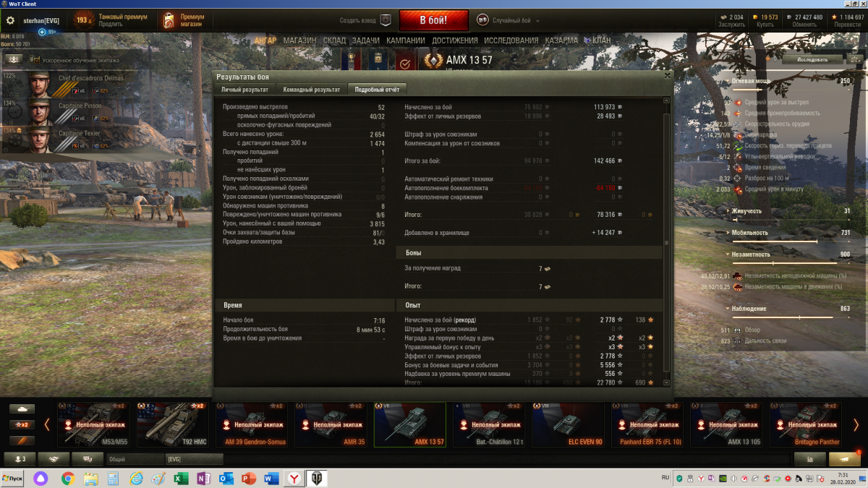Screen dimensions: 868x488
Task: Click the scrollbar down arrow in results window
Action: tap(666, 383)
